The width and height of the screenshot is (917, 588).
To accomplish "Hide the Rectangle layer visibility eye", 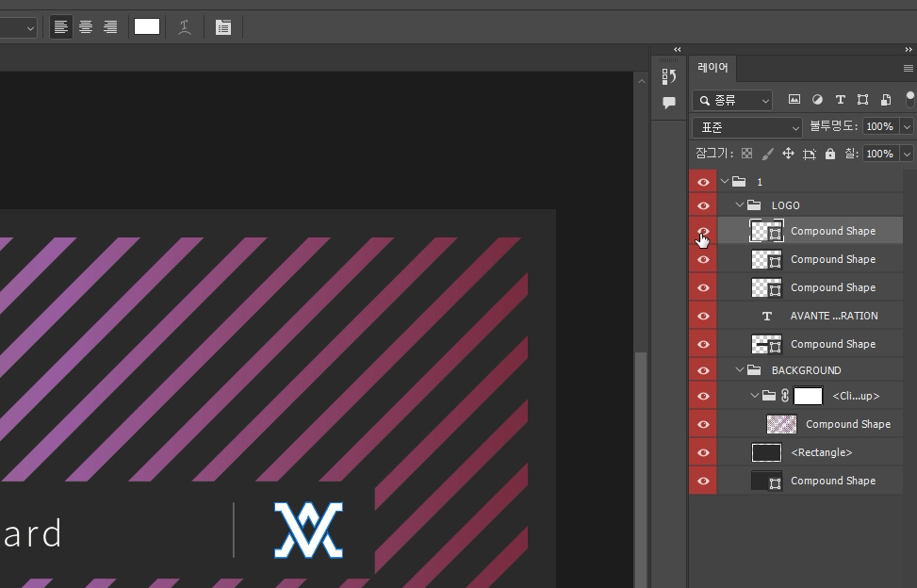I will tap(703, 452).
